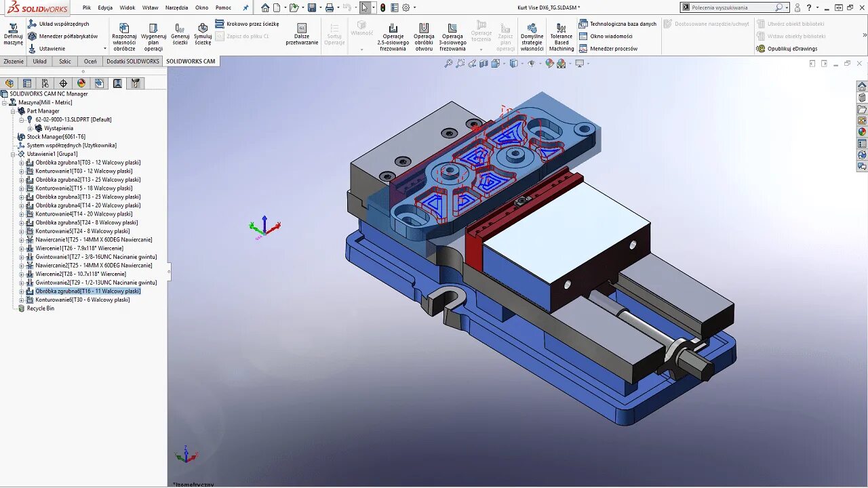Switch to the SOLIDWORKS CAM tool tab

point(191,60)
